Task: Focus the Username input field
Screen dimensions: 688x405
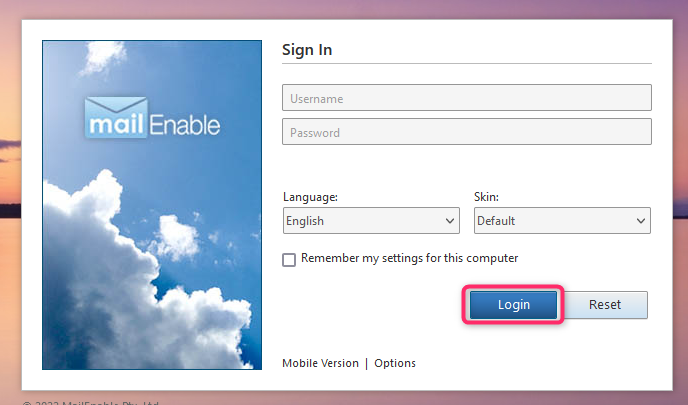Action: 467,98
